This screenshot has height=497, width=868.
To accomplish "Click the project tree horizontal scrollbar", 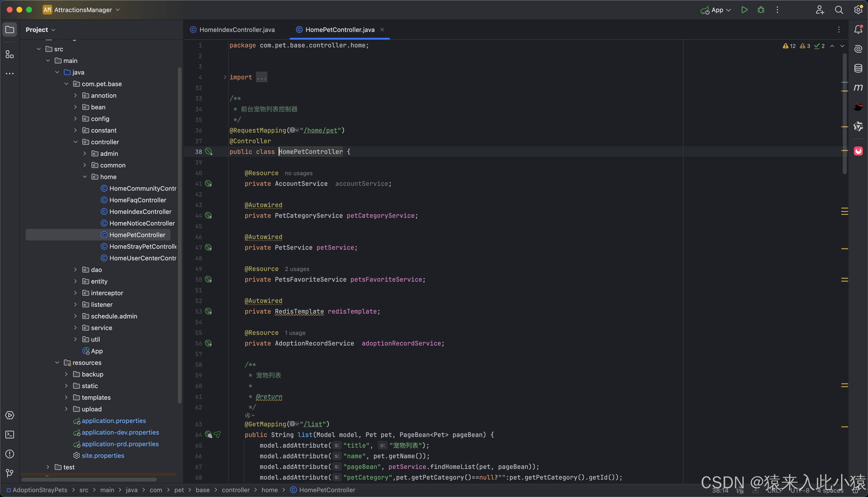I will (x=89, y=480).
